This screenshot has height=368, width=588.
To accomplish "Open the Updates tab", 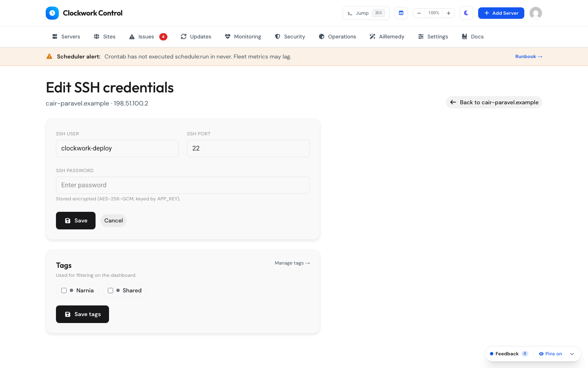I will coord(196,37).
